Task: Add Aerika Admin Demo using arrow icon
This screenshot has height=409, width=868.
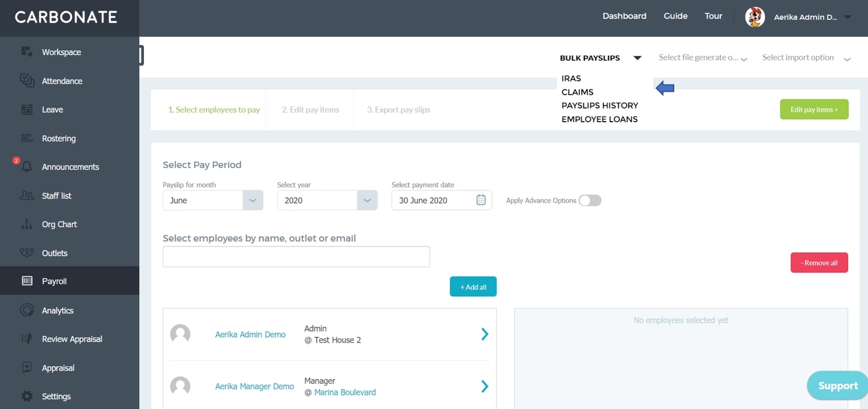Action: (x=485, y=334)
